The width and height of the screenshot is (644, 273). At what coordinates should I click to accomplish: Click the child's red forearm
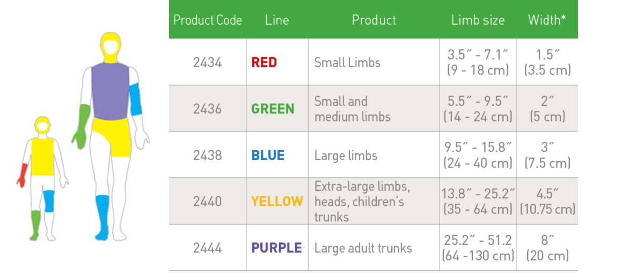coord(23,175)
